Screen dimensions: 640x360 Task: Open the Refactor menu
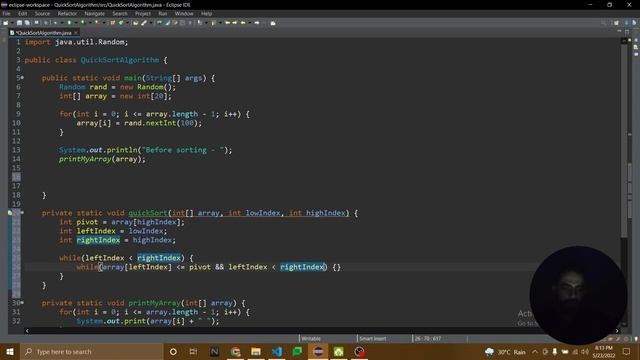[x=67, y=13]
